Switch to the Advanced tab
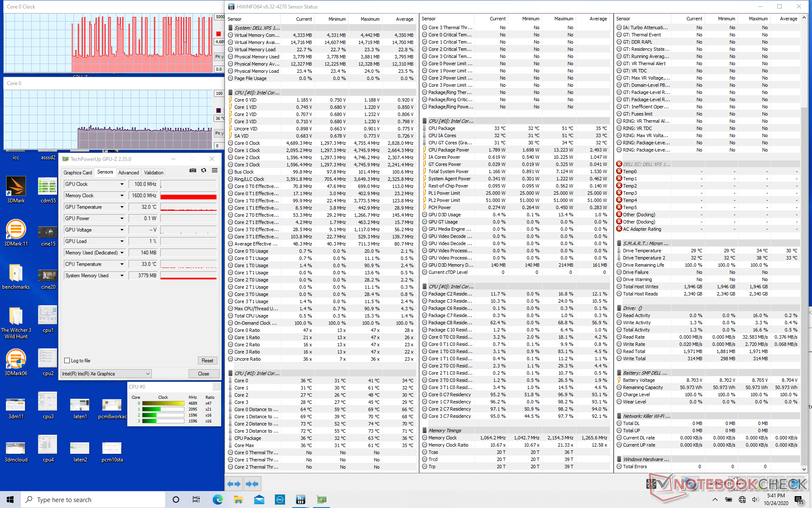 129,173
